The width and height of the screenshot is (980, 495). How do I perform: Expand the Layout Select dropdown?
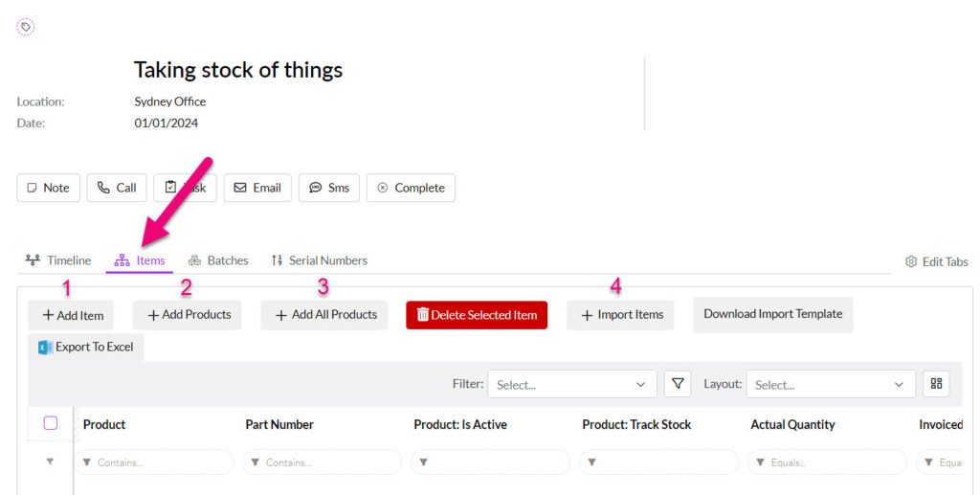coord(831,384)
